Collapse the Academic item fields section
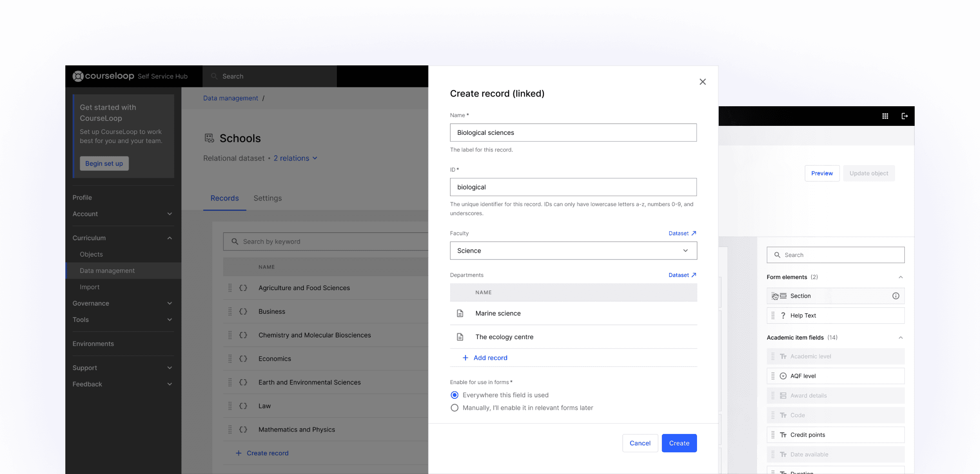The height and width of the screenshot is (474, 980). [x=900, y=338]
